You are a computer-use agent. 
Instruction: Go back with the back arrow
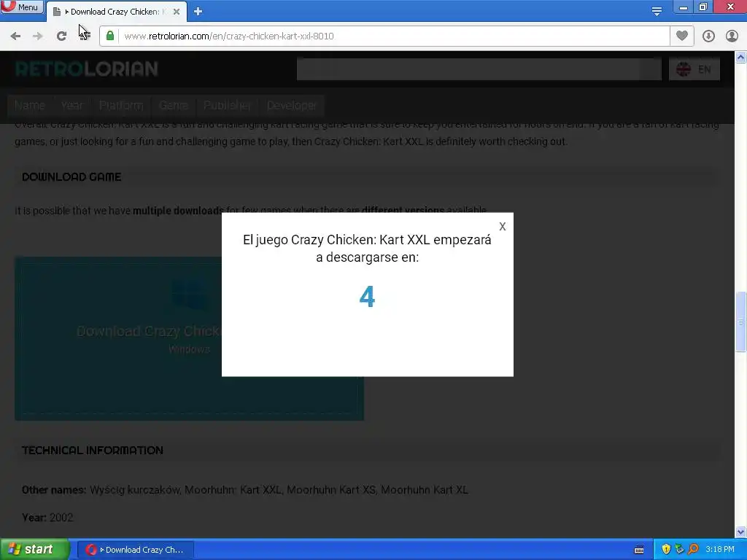point(15,36)
